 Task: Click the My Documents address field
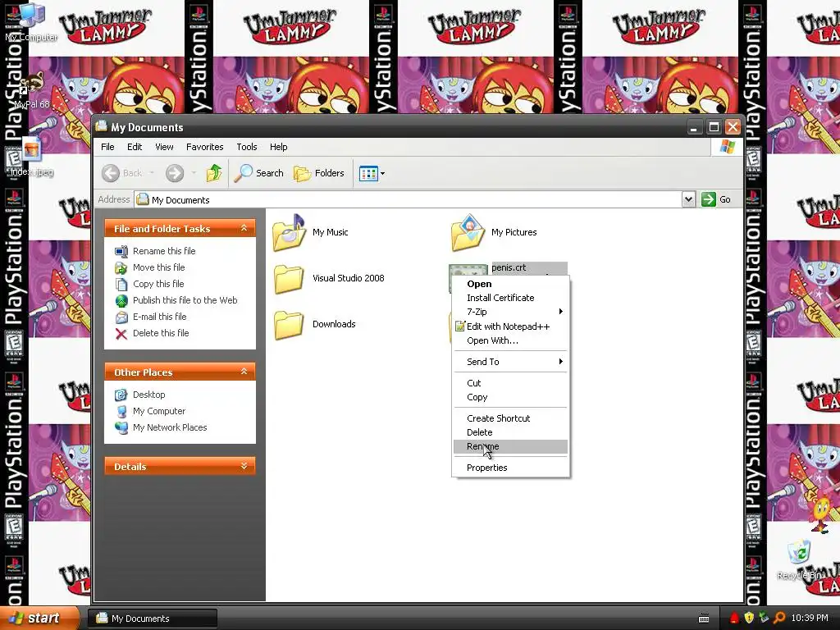coord(408,200)
